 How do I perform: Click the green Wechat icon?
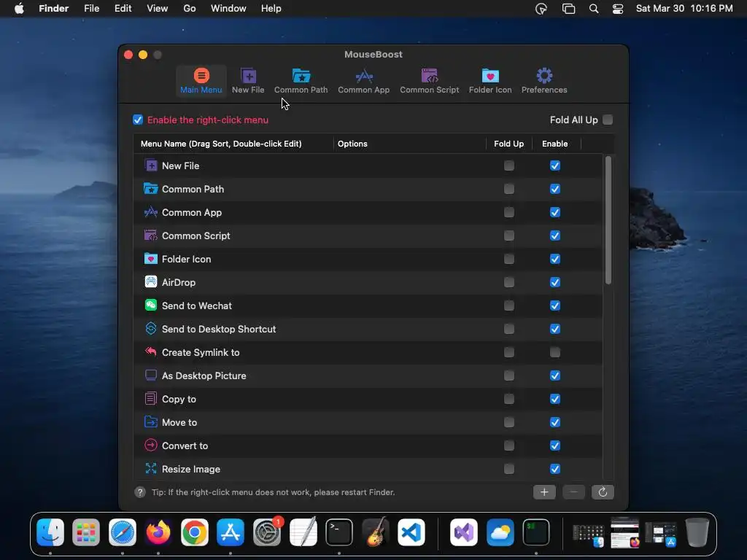coord(150,306)
